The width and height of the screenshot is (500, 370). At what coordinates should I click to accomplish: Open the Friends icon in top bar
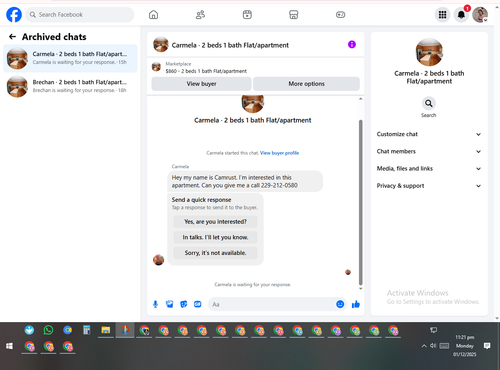[200, 15]
